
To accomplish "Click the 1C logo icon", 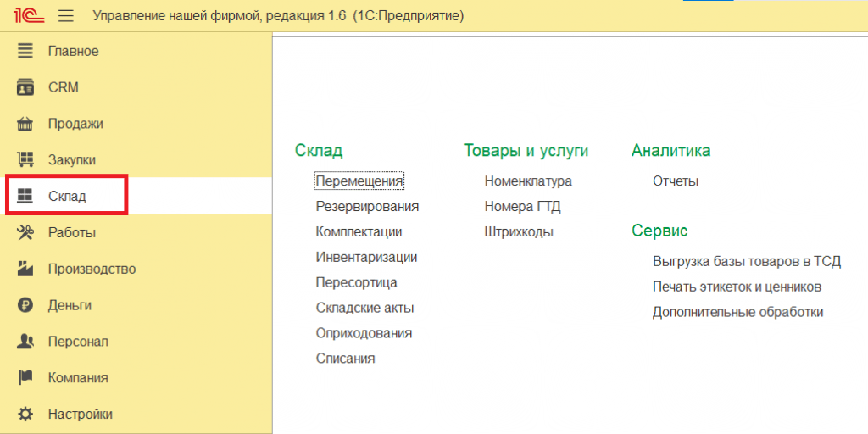I will tap(29, 15).
